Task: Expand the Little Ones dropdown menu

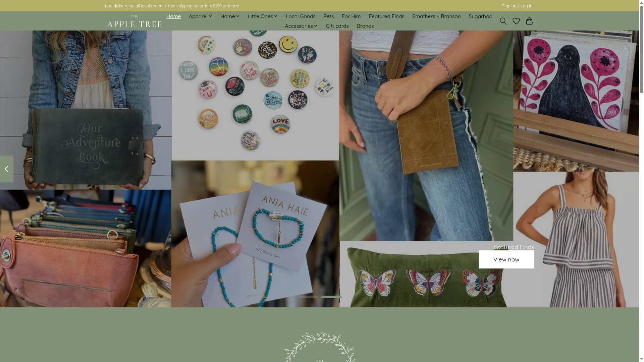Action: click(x=262, y=16)
